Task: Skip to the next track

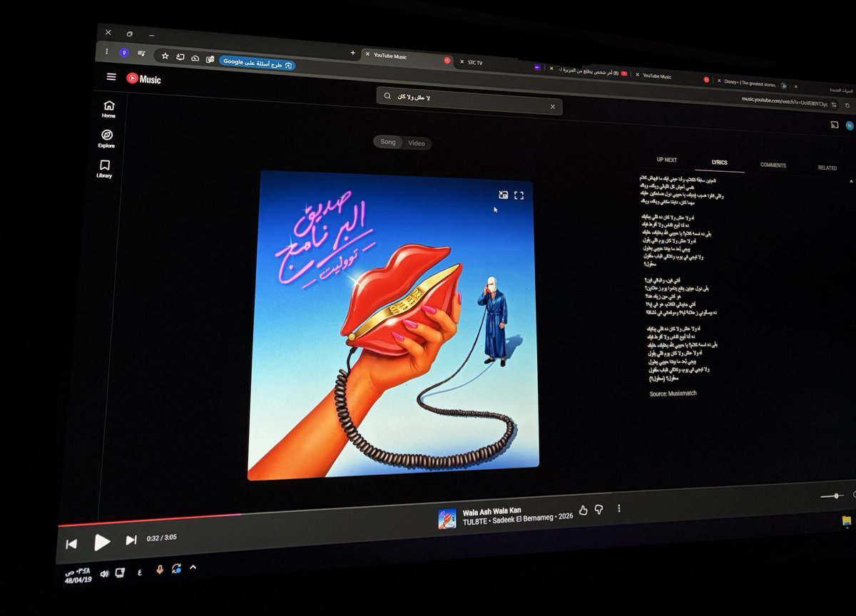Action: [x=131, y=540]
